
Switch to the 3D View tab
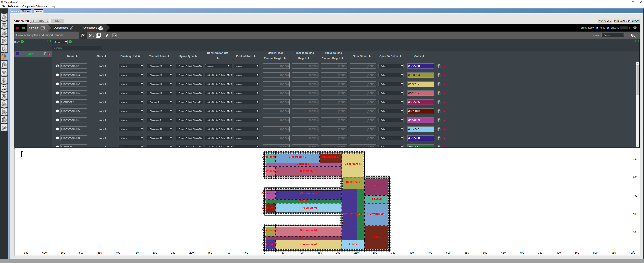pos(26,11)
